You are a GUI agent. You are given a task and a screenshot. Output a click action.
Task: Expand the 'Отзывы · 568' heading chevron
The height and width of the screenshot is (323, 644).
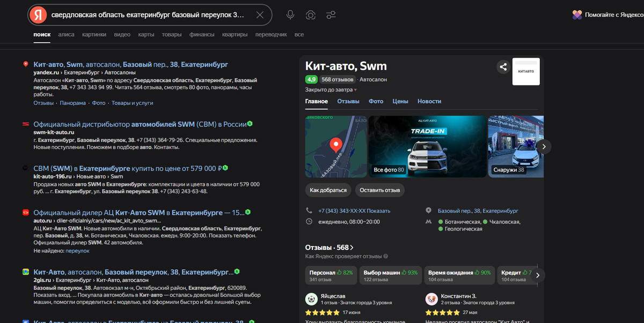(352, 248)
